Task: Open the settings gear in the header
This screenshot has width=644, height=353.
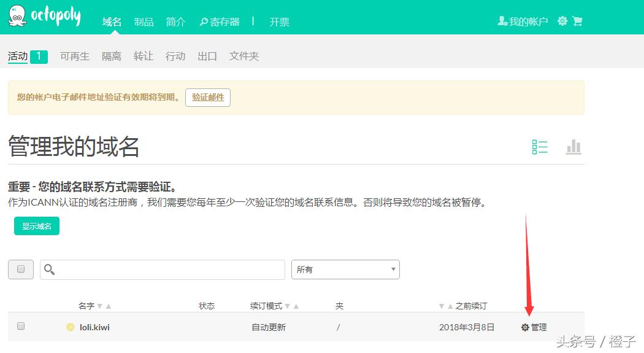Action: coord(562,21)
